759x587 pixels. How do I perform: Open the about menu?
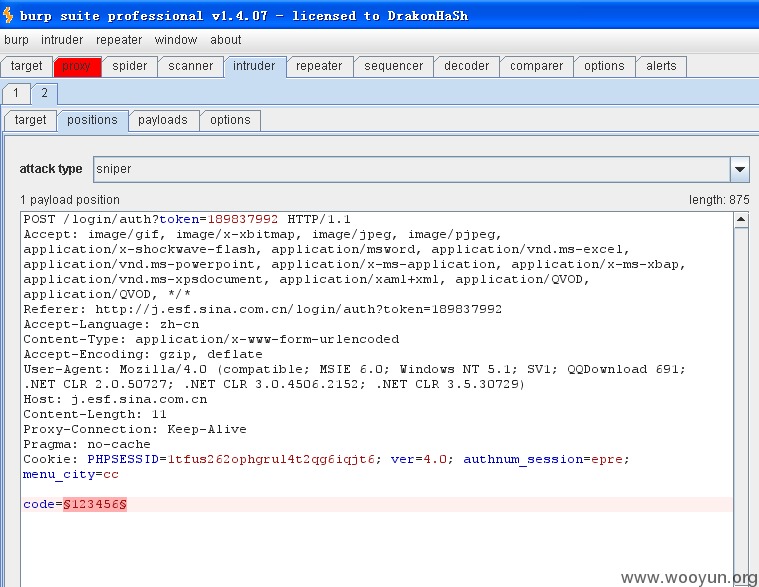tap(226, 40)
